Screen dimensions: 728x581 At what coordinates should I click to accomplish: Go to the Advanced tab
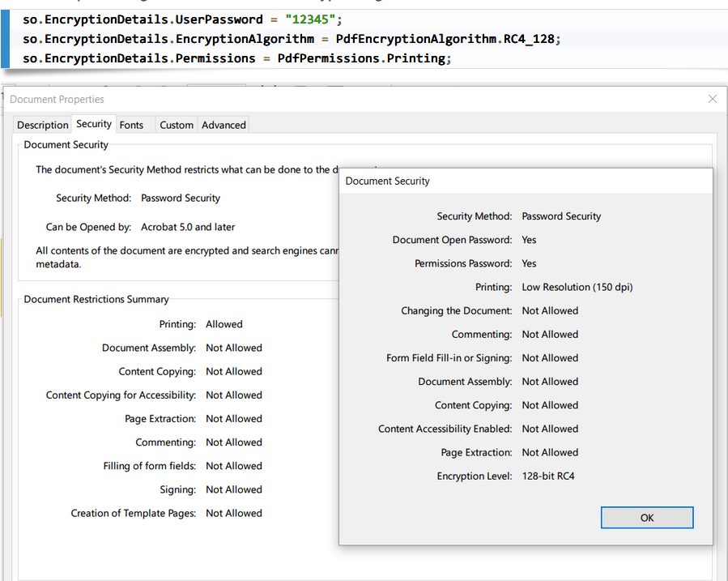[224, 125]
